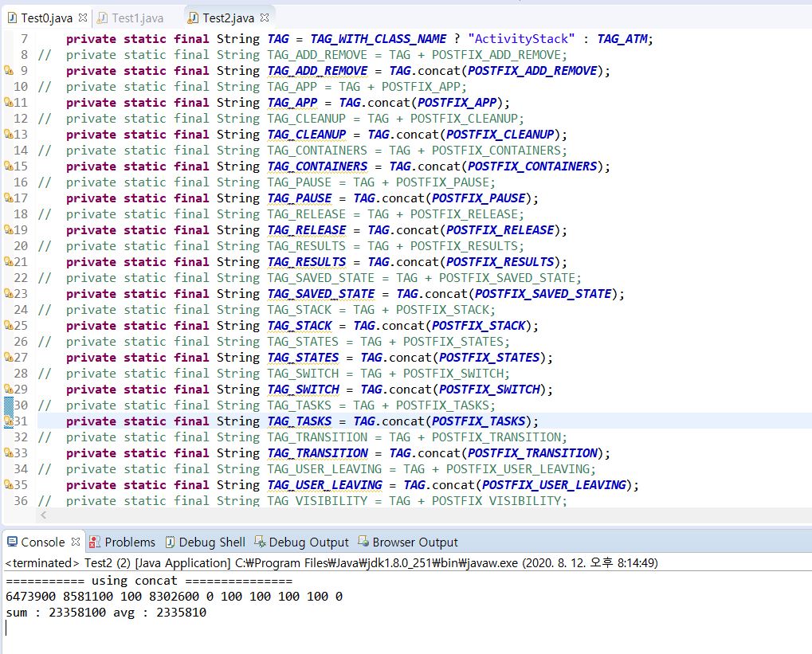Viewport: 812px width, 654px height.
Task: Click TAG_STATES identifier on line 27
Action: click(x=303, y=358)
